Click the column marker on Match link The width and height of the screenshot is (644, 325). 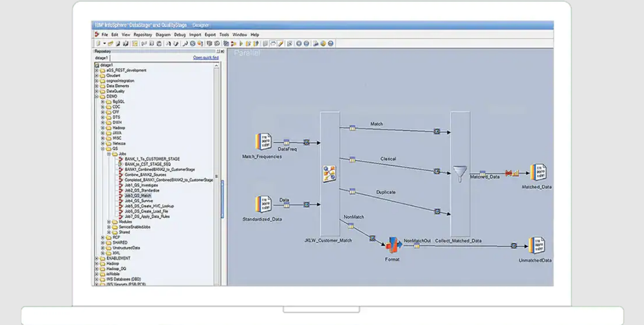pos(352,128)
